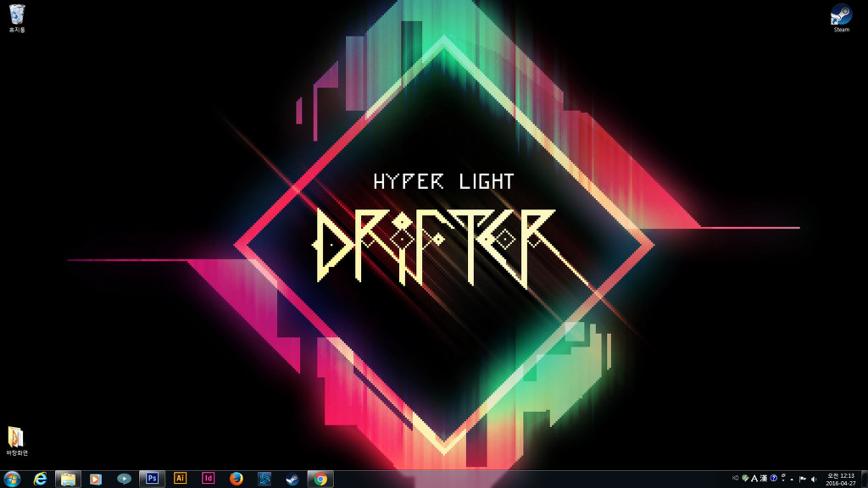The image size is (868, 488).
Task: Open Steam from the taskbar
Action: click(292, 480)
